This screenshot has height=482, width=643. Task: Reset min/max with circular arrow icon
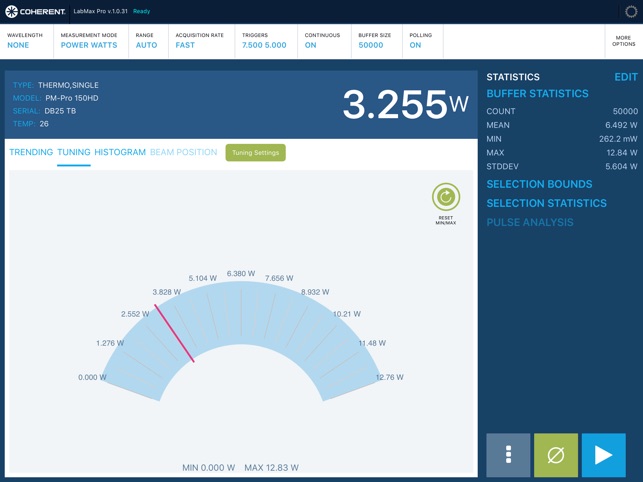(446, 196)
